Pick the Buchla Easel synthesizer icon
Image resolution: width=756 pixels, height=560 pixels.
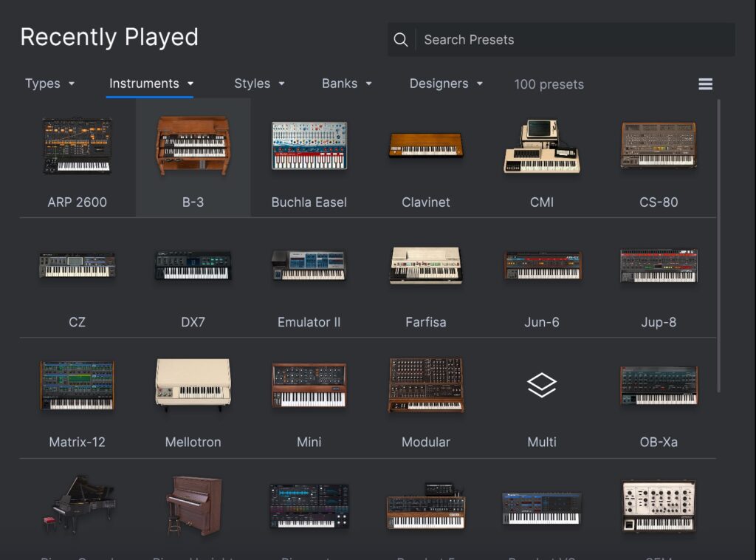309,146
